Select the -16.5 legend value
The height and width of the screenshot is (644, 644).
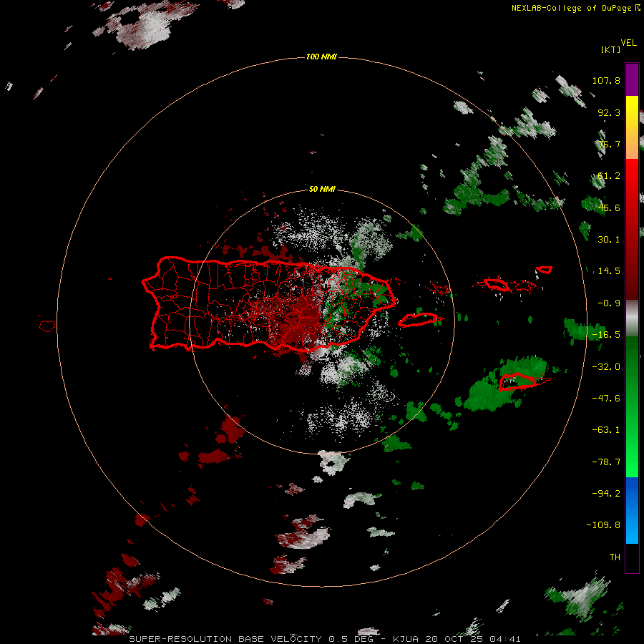tap(606, 335)
